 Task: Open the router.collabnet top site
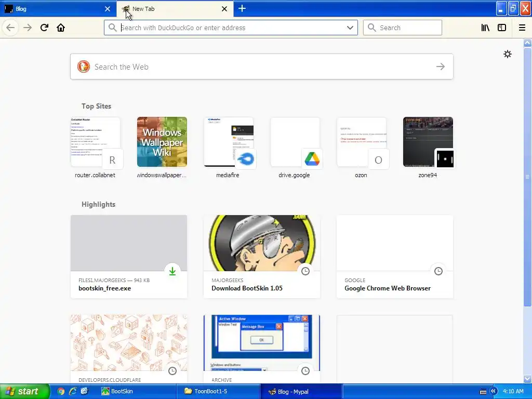coord(96,148)
